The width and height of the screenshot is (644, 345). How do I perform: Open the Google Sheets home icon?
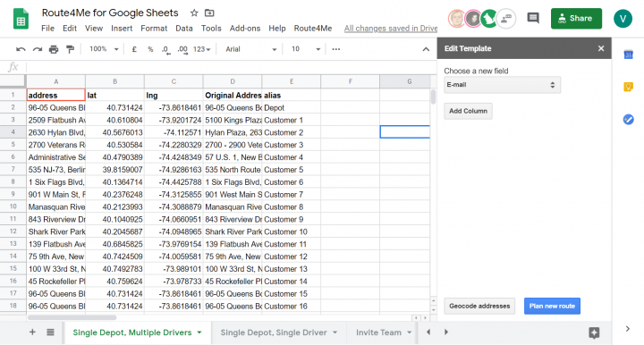(x=21, y=19)
